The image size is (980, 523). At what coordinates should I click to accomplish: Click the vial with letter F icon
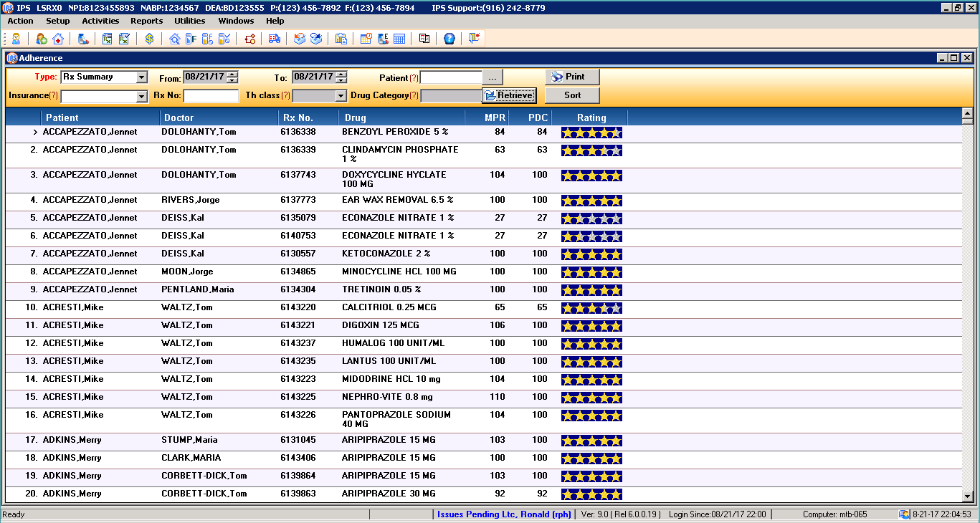pos(191,39)
